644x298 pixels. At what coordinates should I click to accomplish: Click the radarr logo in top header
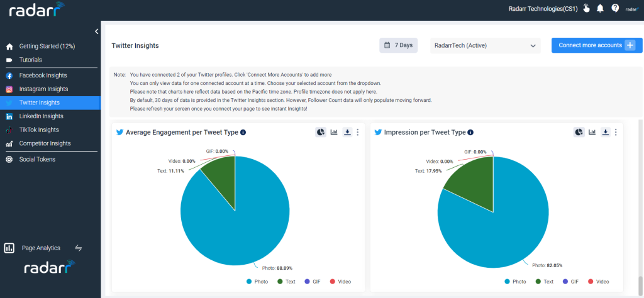pos(37,9)
